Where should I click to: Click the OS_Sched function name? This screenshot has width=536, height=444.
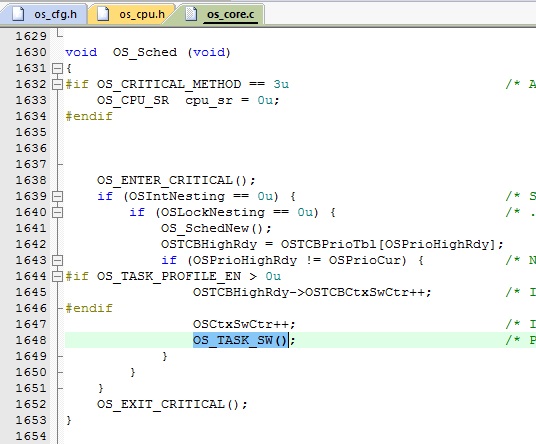(145, 52)
